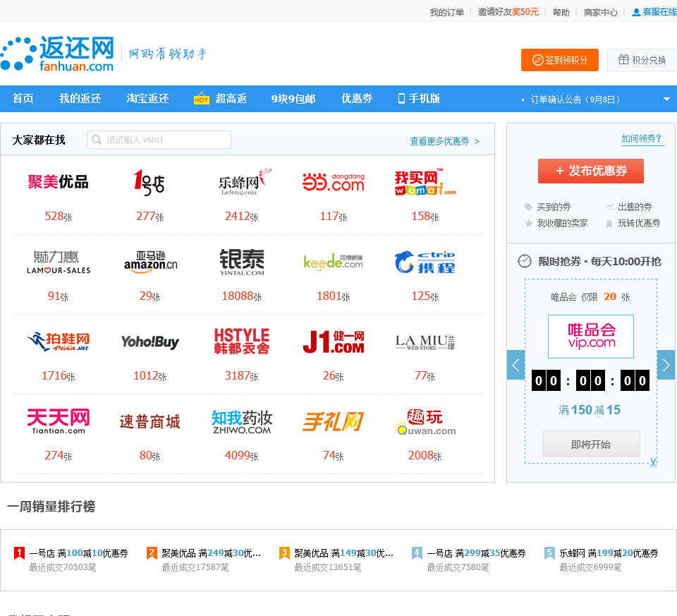Click the 签到领积分 orange button

coord(559,60)
